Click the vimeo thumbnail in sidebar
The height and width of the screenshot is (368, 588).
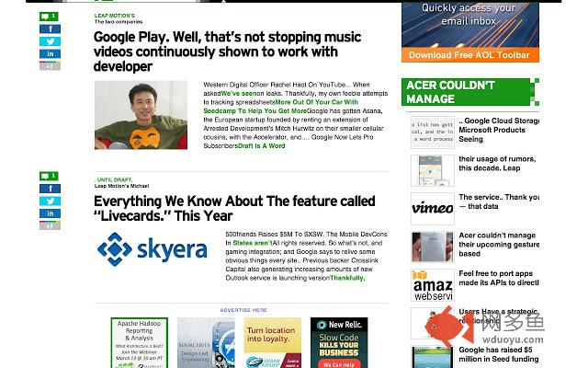point(433,209)
